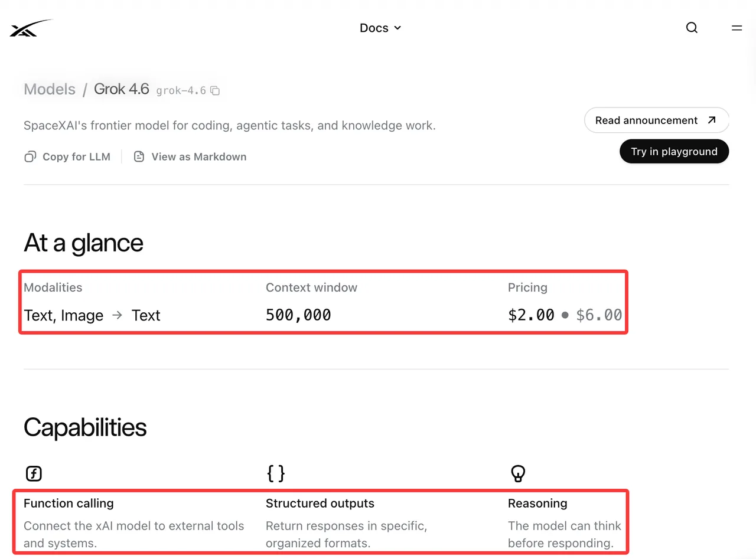Screen dimensions: 756x559
Task: Click the At a glance heading
Action: point(83,243)
